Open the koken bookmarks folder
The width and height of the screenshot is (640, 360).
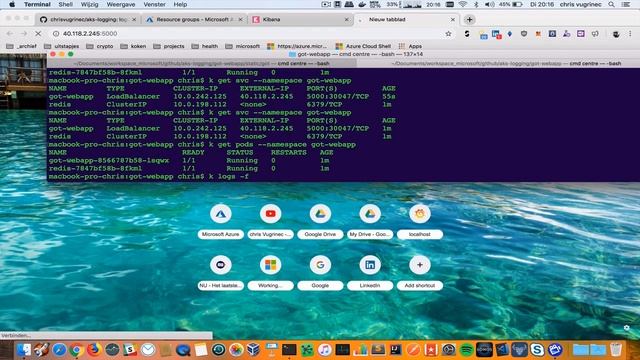tap(133, 46)
